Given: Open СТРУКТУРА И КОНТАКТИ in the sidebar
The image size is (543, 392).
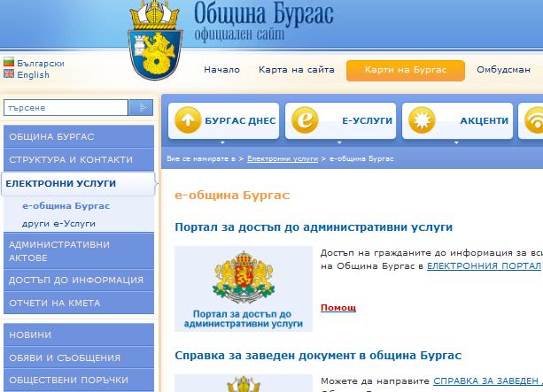Looking at the screenshot, I should (x=79, y=159).
